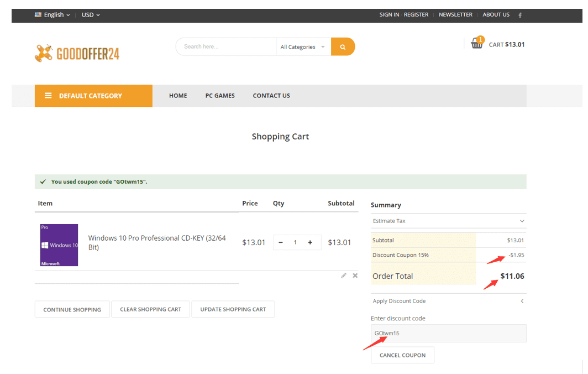
Task: Click the Register link
Action: click(x=416, y=14)
